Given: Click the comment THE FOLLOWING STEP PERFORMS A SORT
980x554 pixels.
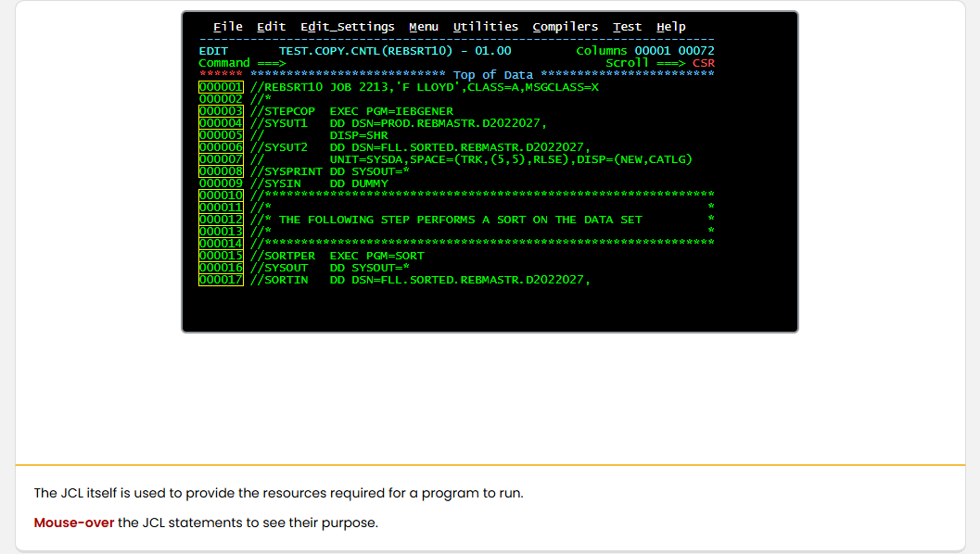Looking at the screenshot, I should (461, 220).
